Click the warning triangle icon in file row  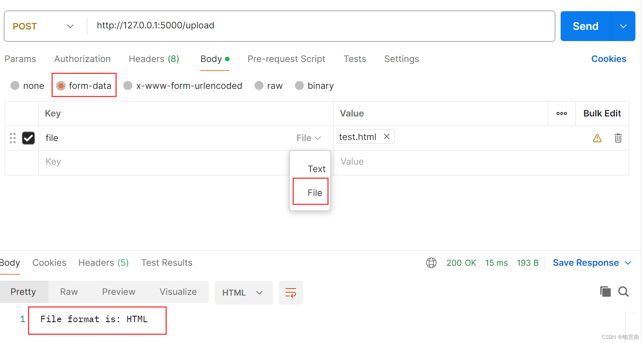coord(597,138)
